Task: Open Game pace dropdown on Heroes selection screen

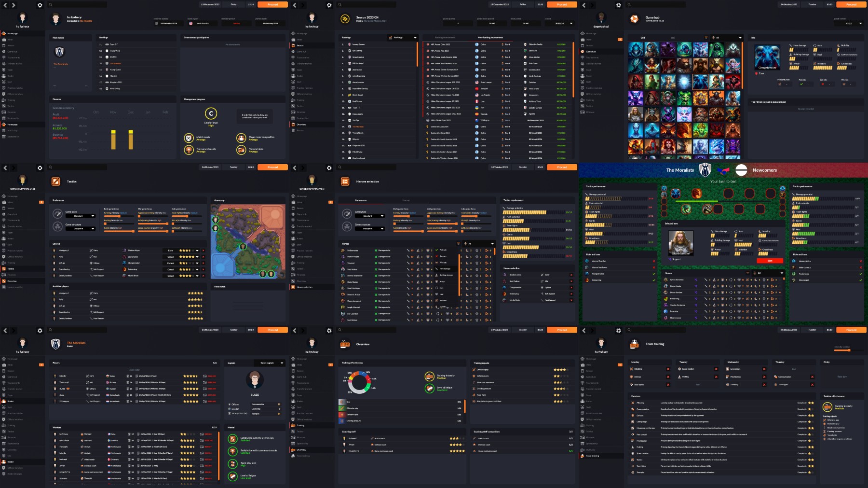Action: (x=369, y=216)
